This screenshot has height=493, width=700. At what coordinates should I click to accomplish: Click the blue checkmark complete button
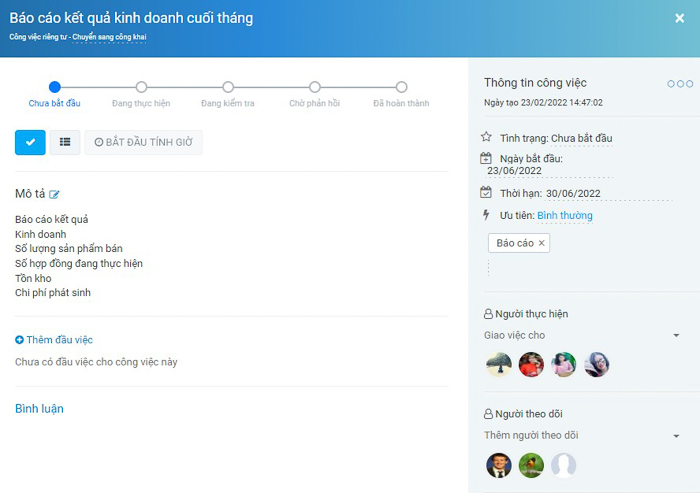30,142
